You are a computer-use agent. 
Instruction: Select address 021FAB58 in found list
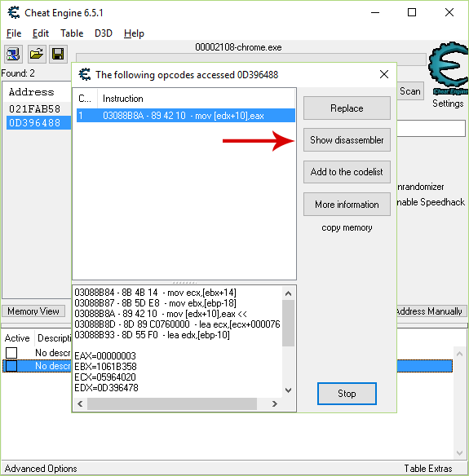34,108
